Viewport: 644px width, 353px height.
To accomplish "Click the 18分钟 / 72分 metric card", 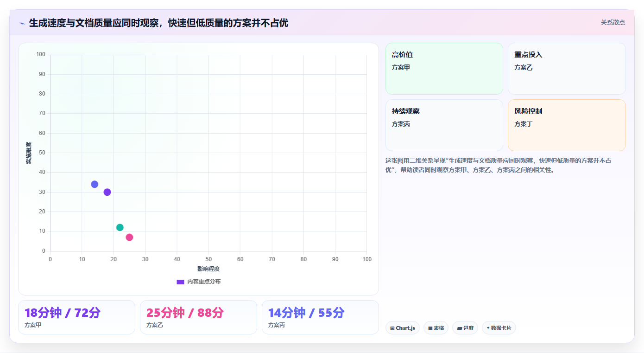I will pyautogui.click(x=76, y=317).
